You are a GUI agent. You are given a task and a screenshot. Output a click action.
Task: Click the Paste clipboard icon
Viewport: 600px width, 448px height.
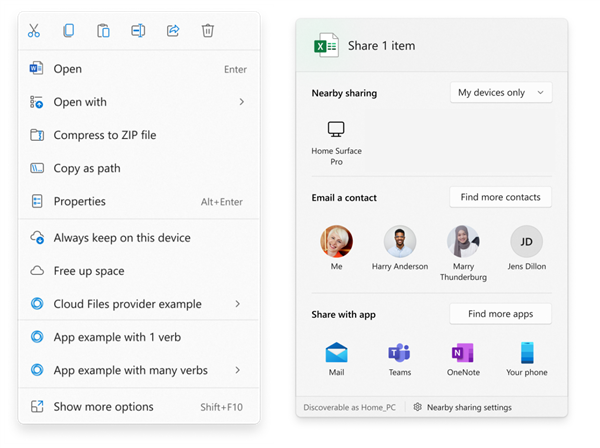[103, 30]
